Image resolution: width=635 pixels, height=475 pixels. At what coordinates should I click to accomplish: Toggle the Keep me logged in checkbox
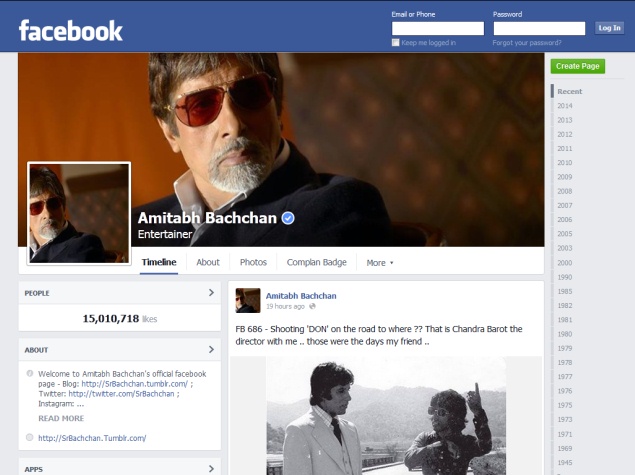(396, 43)
